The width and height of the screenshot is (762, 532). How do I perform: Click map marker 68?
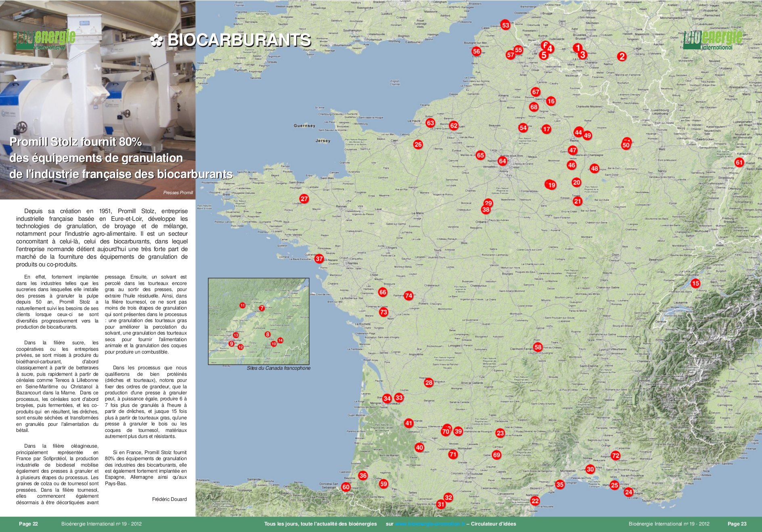(x=534, y=107)
